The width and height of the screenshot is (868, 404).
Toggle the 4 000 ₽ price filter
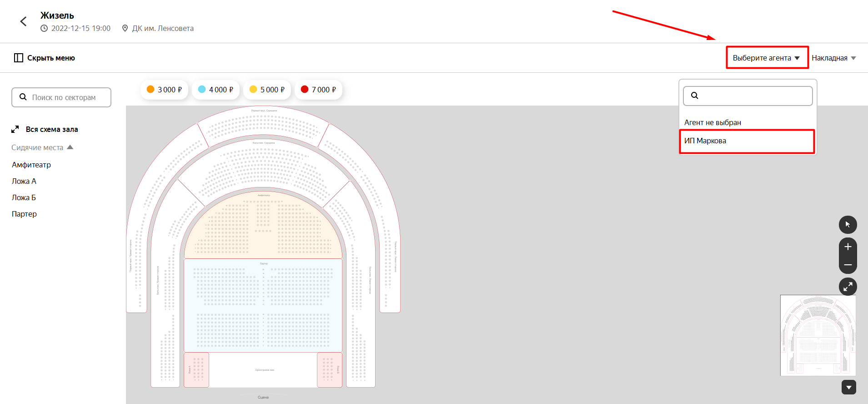(216, 90)
